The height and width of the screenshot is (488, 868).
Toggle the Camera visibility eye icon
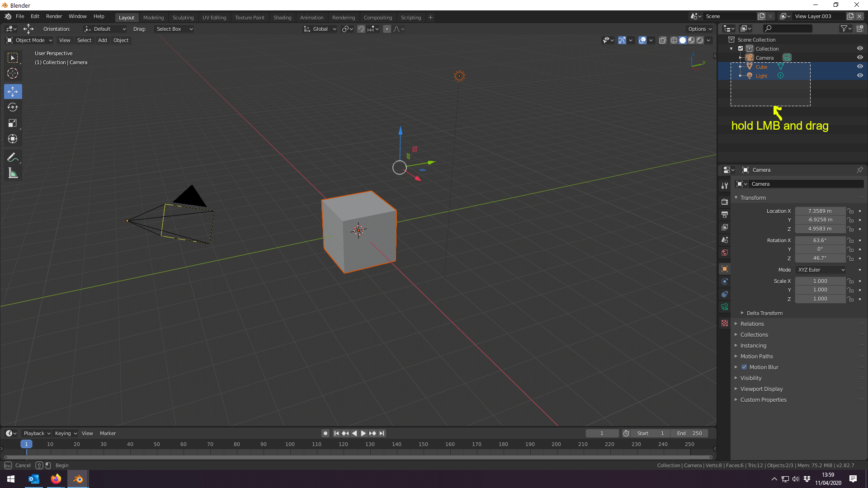(860, 57)
